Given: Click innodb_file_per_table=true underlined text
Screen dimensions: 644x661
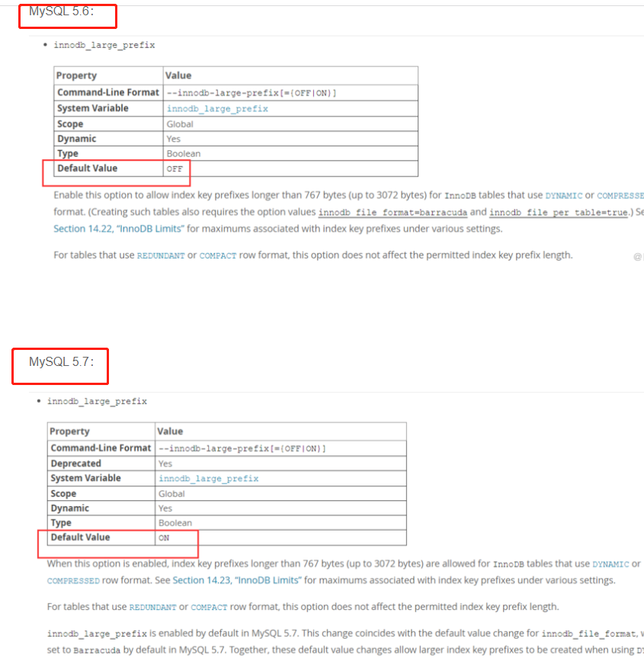Looking at the screenshot, I should tap(559, 213).
